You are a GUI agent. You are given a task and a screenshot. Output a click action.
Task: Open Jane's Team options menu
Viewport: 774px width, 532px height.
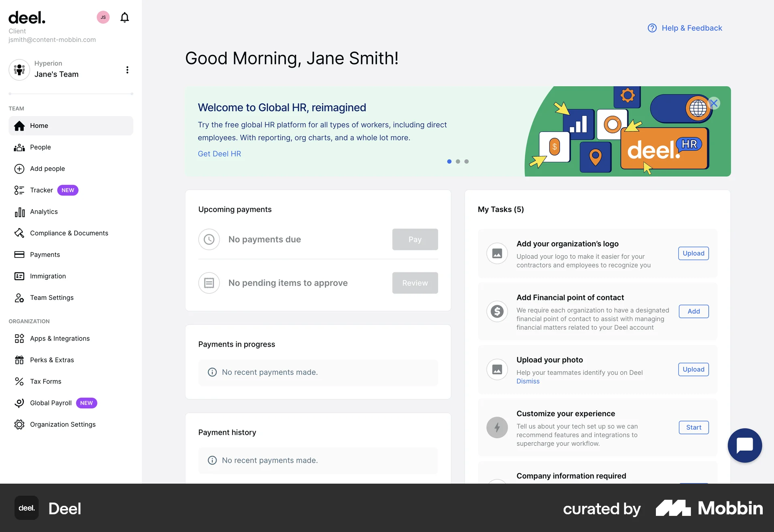pyautogui.click(x=127, y=70)
